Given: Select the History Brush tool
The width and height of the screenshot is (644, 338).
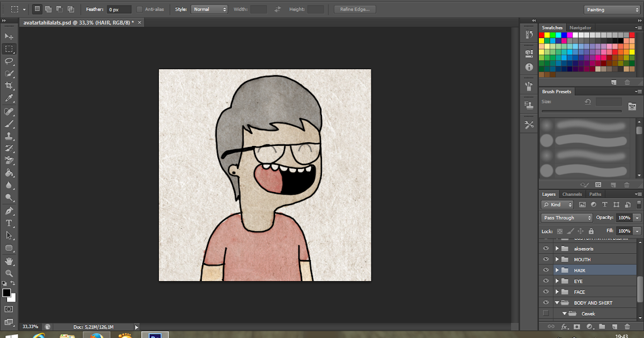Looking at the screenshot, I should [9, 148].
